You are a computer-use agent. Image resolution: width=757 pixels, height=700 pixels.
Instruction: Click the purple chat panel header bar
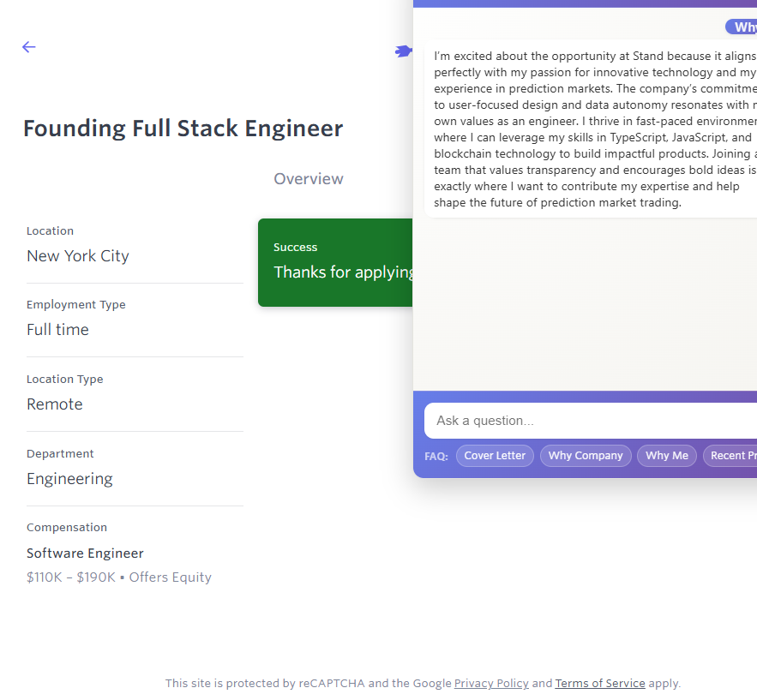point(585,3)
